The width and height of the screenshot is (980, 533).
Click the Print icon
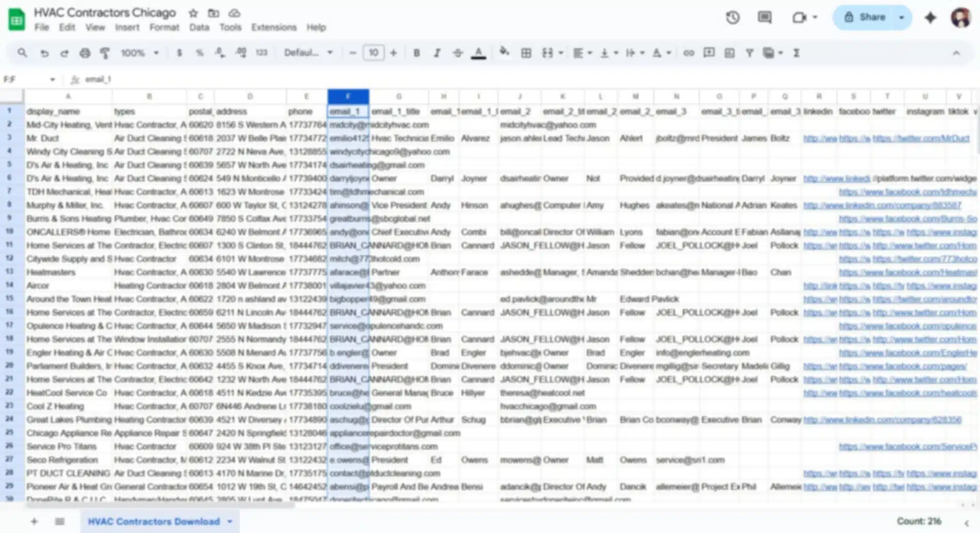pyautogui.click(x=85, y=53)
